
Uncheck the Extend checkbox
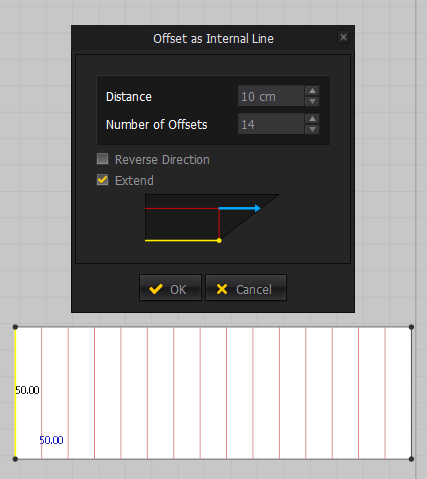tap(102, 180)
